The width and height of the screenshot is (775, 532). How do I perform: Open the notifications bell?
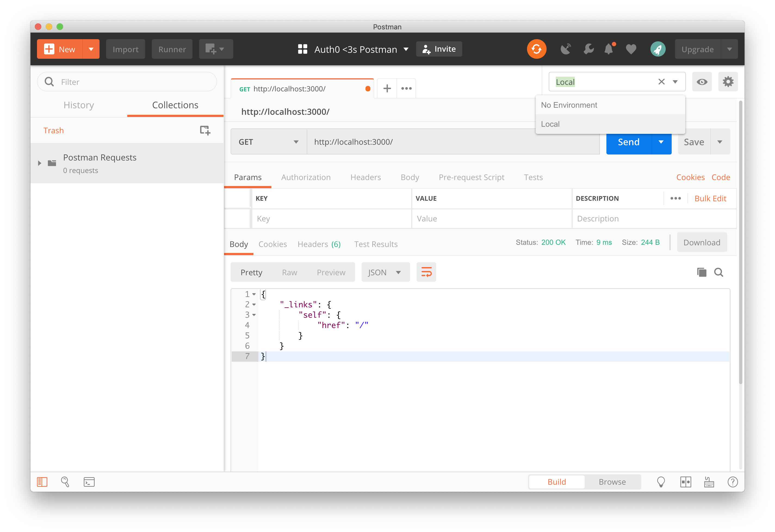[609, 49]
